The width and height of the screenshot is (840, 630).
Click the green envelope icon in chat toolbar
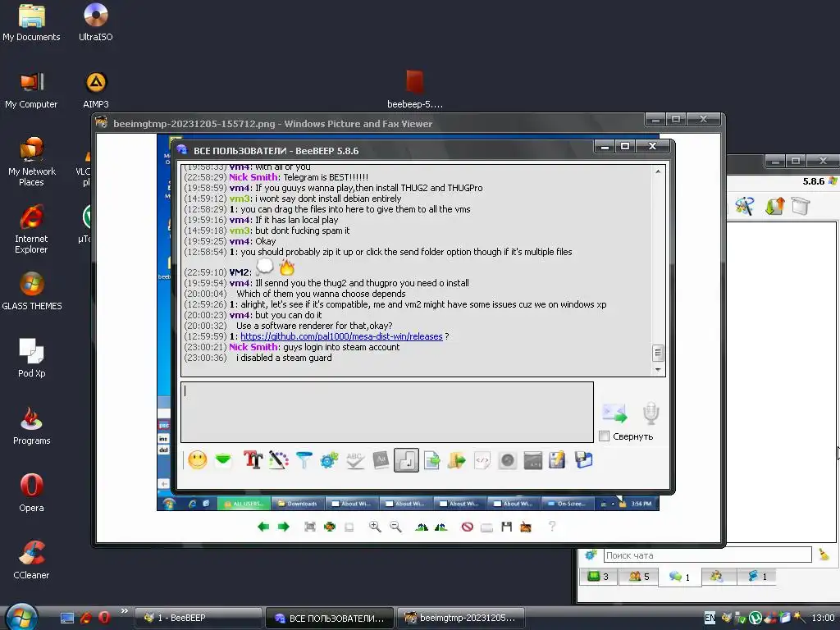[x=223, y=460]
